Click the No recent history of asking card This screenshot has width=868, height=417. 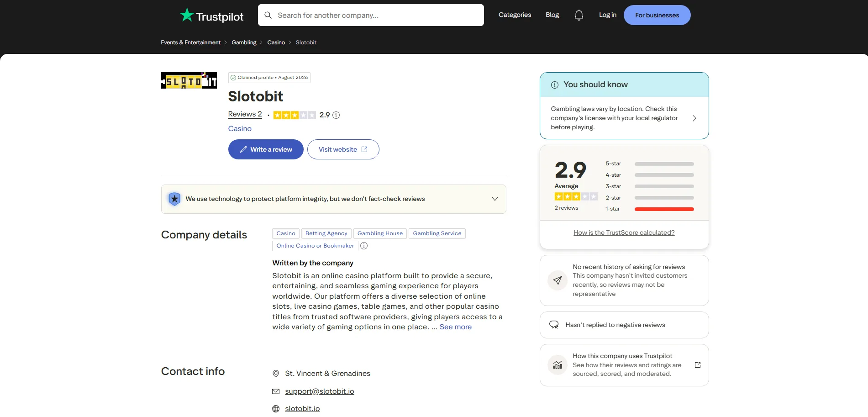click(x=624, y=280)
